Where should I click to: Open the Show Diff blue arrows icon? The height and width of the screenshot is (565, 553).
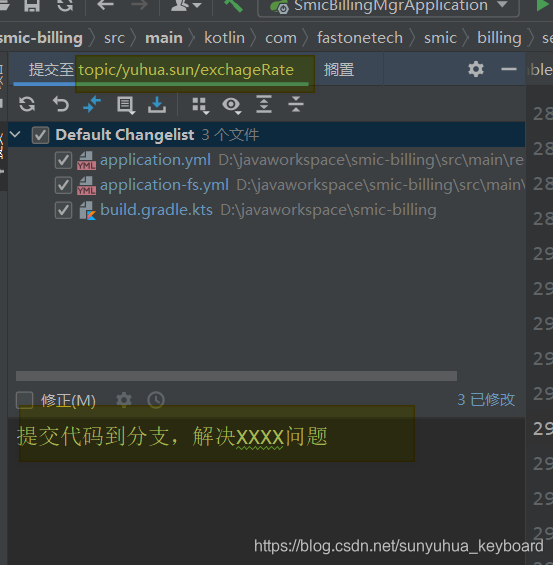point(92,104)
